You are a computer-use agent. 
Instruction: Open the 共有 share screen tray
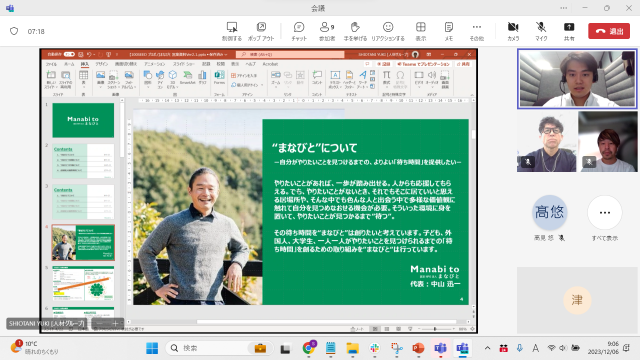tap(569, 31)
